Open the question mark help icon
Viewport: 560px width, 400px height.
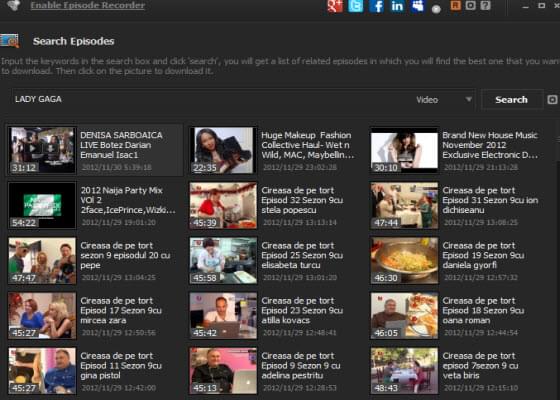[x=485, y=5]
